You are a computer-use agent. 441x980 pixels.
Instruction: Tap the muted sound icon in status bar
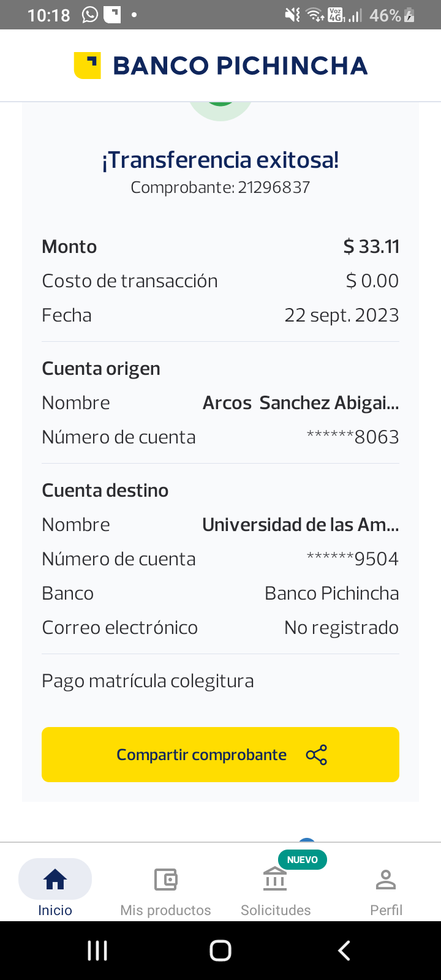293,15
